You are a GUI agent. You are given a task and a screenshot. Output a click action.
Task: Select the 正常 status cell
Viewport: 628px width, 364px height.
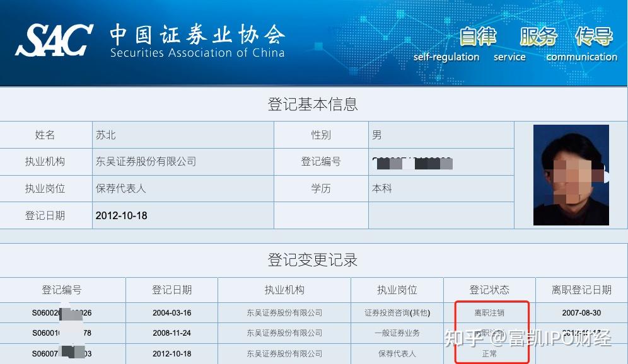point(489,353)
